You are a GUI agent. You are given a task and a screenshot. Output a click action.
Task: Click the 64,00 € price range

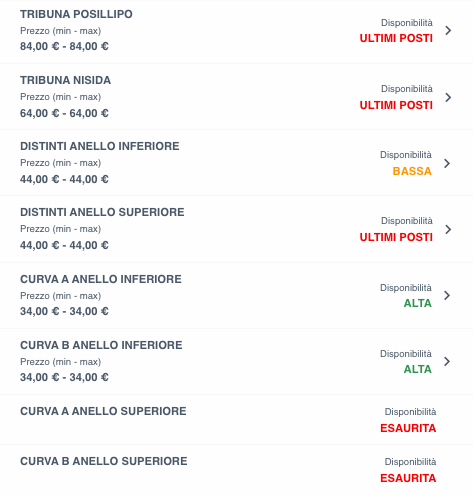coord(64,113)
